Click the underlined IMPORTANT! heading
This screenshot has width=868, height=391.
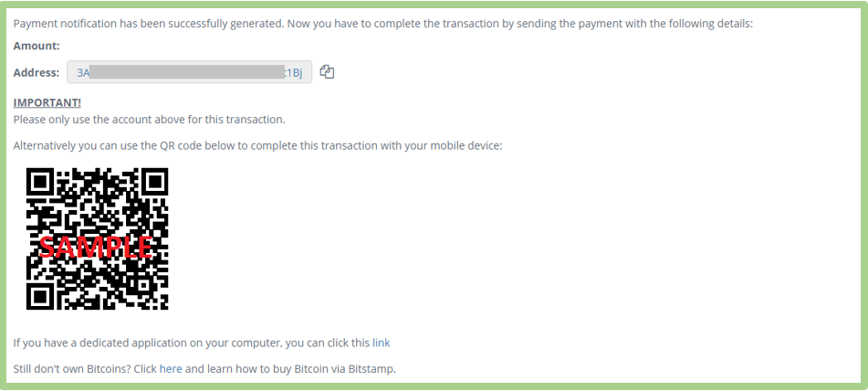tap(47, 103)
